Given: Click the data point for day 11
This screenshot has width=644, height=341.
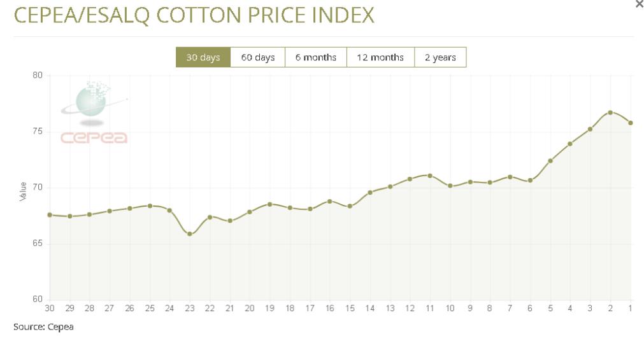Looking at the screenshot, I should [430, 176].
